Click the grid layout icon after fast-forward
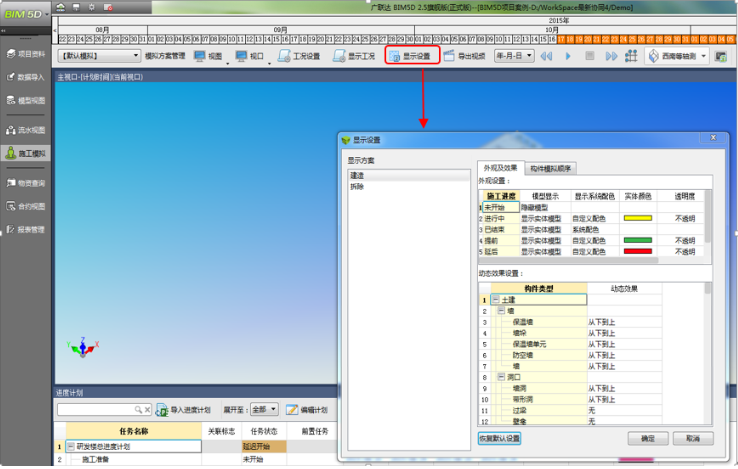Viewport: 738px width, 469px height. tap(631, 56)
